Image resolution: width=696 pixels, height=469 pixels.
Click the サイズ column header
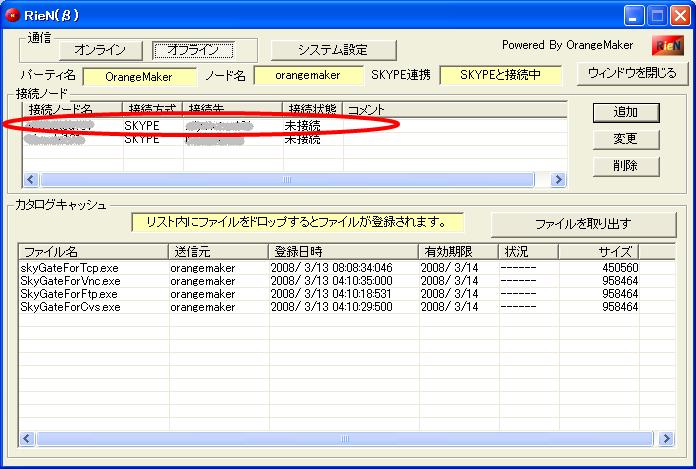point(599,252)
